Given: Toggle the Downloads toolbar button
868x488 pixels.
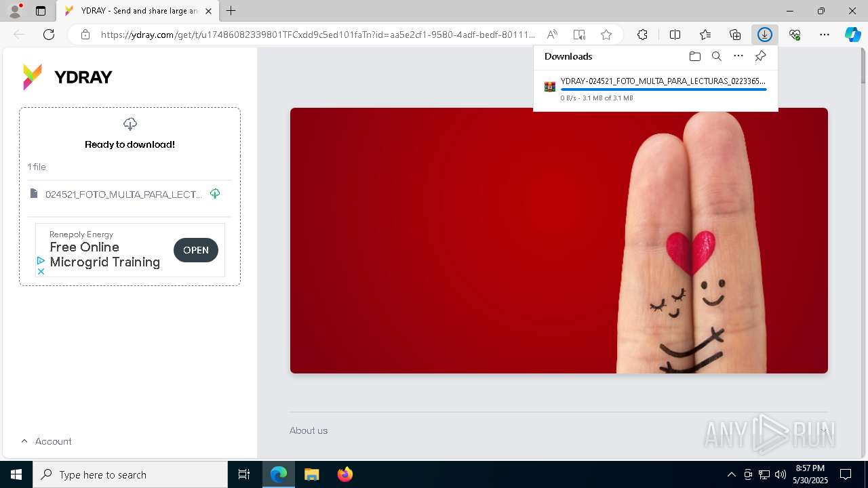Looking at the screenshot, I should click(765, 35).
